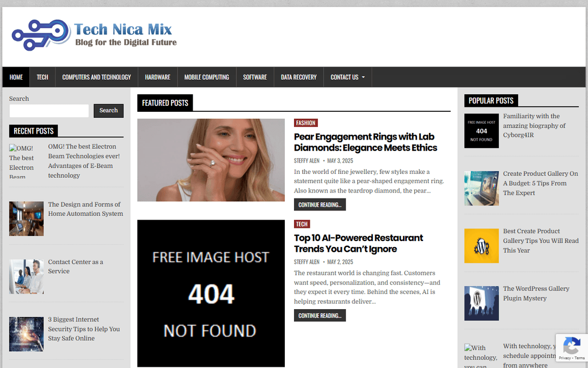
Task: Select the FASHION category tag
Action: [305, 123]
